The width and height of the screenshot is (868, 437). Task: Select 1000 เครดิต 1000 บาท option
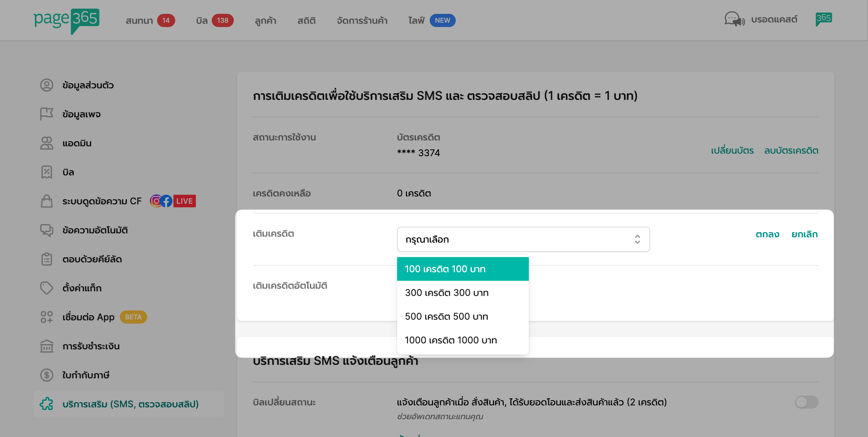click(463, 340)
